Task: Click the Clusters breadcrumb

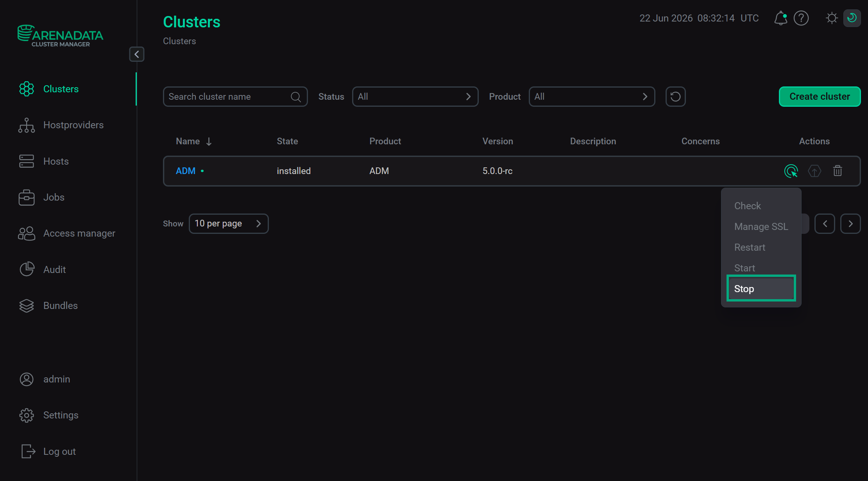Action: (179, 41)
